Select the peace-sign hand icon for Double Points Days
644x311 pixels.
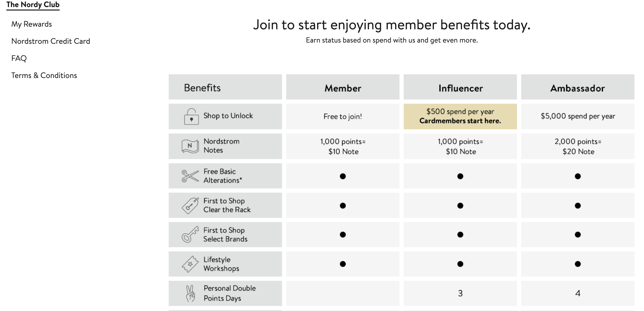pos(190,293)
